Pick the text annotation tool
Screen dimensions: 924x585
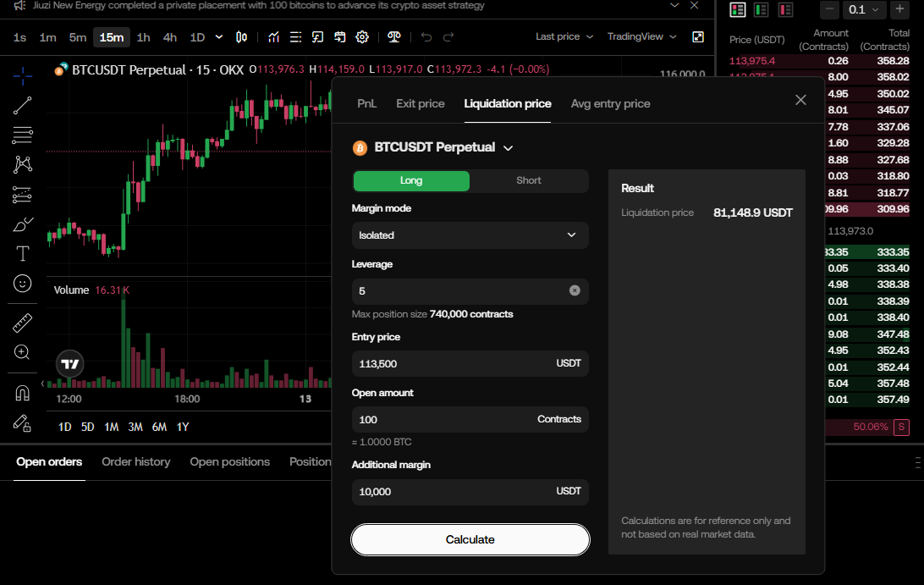click(23, 253)
